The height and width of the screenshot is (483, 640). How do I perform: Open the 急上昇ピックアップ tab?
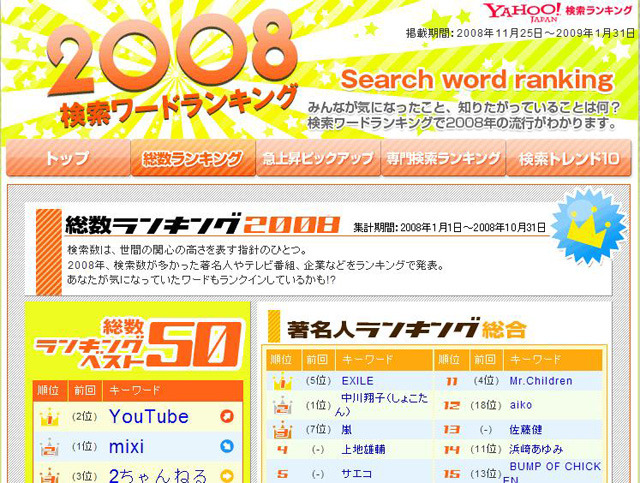coord(318,158)
